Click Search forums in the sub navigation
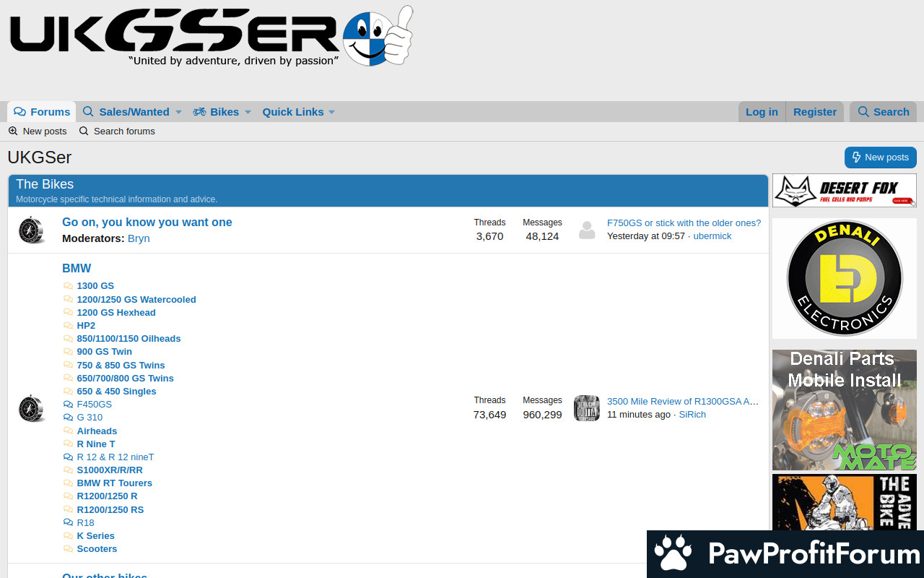 pos(117,131)
